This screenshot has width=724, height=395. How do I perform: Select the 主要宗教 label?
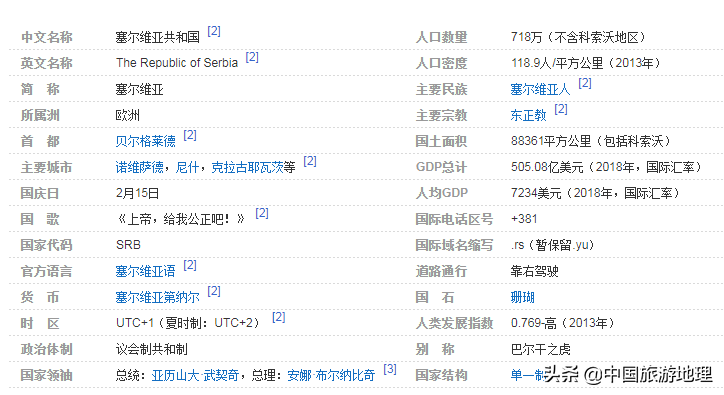[x=441, y=115]
